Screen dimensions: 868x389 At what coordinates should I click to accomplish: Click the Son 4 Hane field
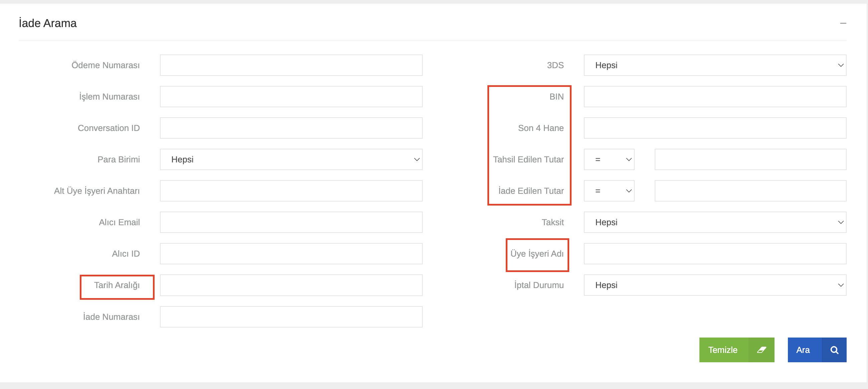[x=715, y=128]
